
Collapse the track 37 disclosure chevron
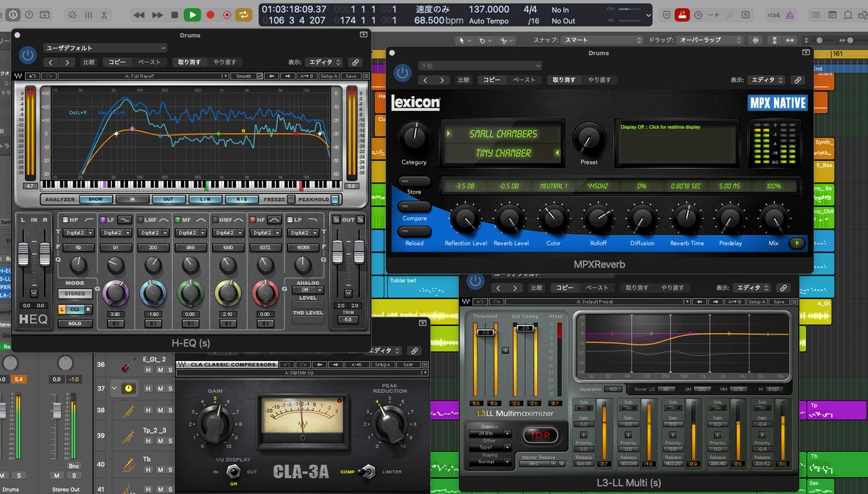click(116, 389)
